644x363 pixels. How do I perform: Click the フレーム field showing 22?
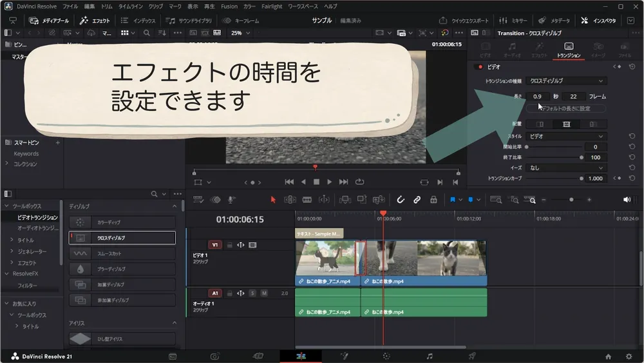[573, 97]
